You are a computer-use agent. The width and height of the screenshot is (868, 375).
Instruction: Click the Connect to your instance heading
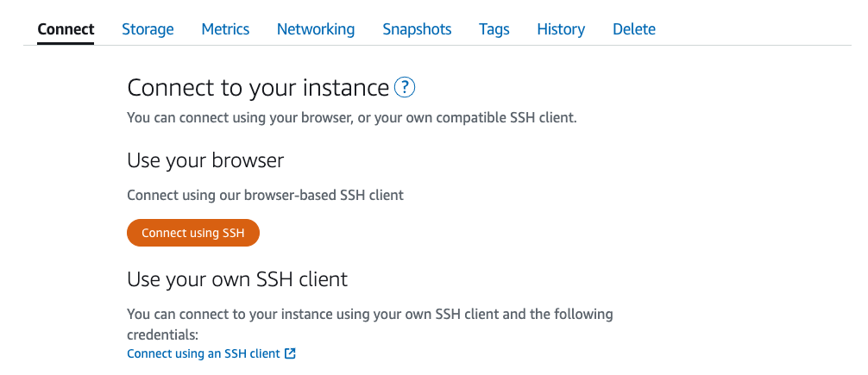tap(258, 88)
